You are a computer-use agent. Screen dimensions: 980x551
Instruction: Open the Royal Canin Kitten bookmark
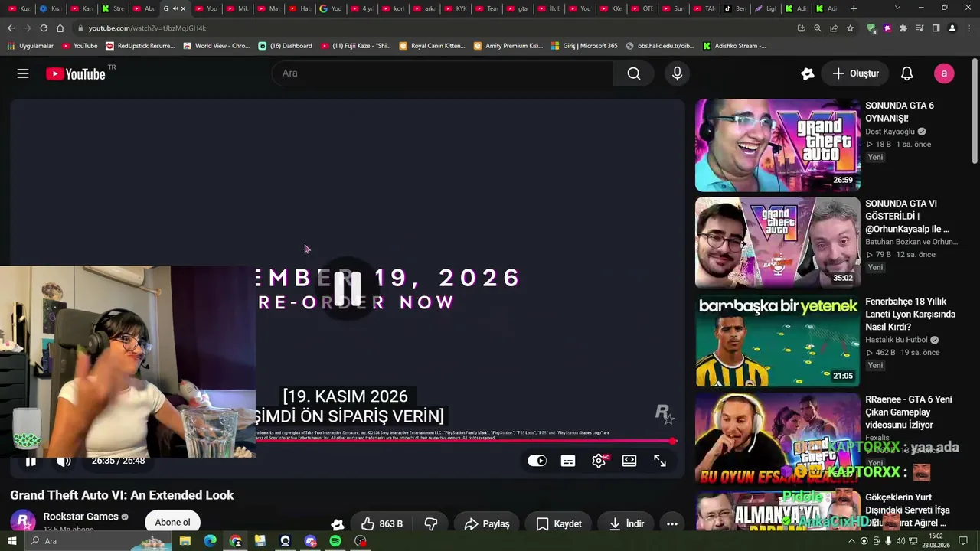tap(433, 46)
